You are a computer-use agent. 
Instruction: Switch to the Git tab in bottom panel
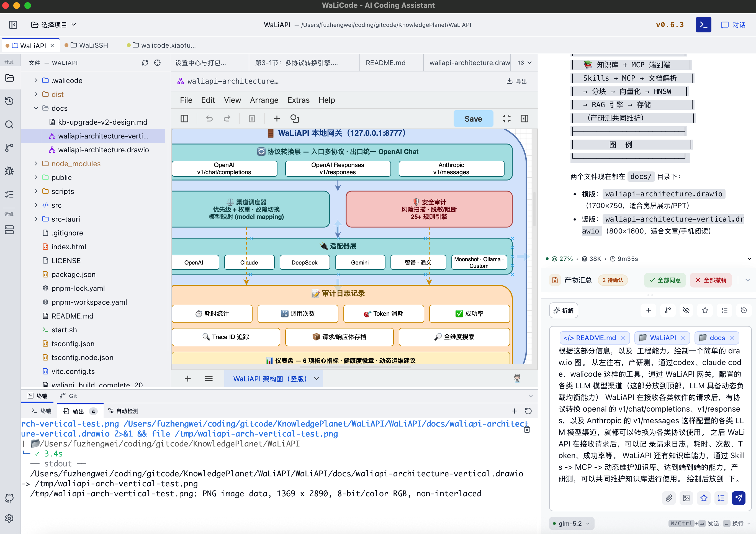click(x=68, y=396)
